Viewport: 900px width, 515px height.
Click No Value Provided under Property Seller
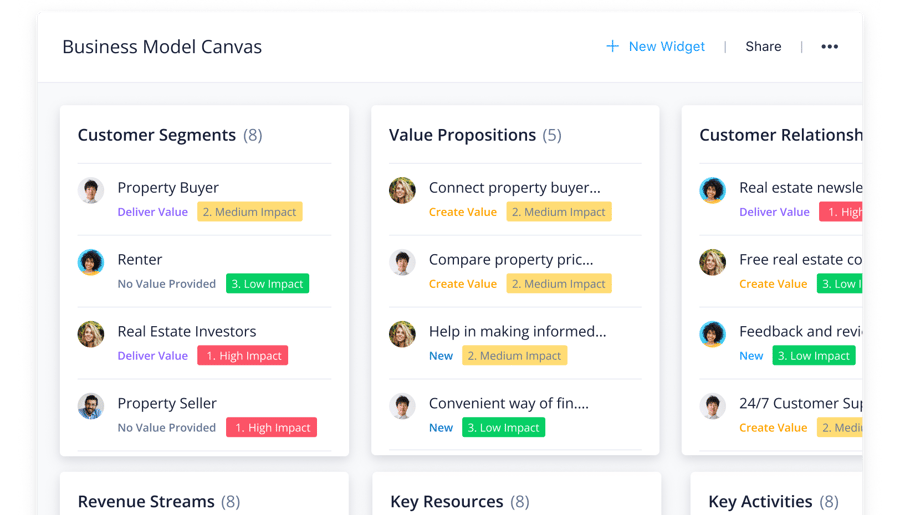(x=166, y=427)
